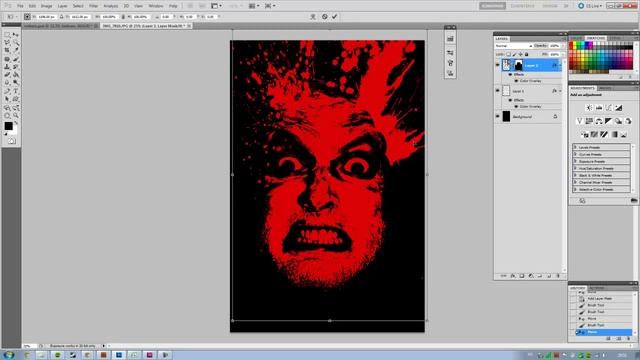Hide the Background layer
This screenshot has width=640, height=360.
click(498, 117)
